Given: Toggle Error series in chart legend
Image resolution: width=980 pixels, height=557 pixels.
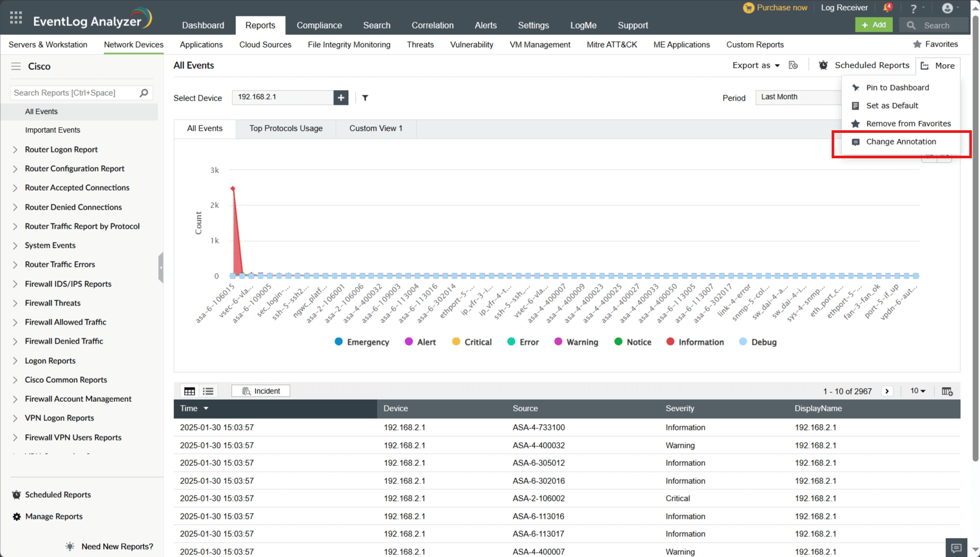Looking at the screenshot, I should (523, 342).
